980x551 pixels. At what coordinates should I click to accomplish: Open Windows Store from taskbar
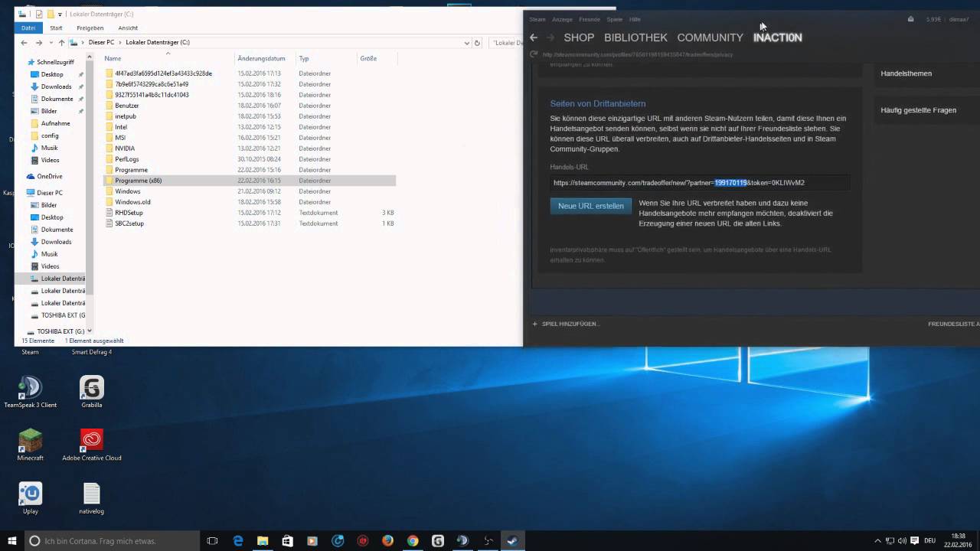click(287, 540)
